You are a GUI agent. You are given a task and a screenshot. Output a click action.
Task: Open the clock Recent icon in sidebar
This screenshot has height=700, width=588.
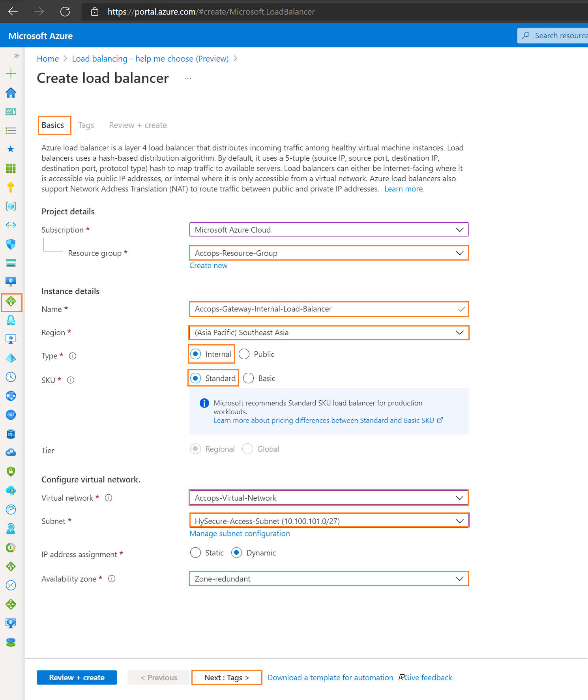(11, 377)
